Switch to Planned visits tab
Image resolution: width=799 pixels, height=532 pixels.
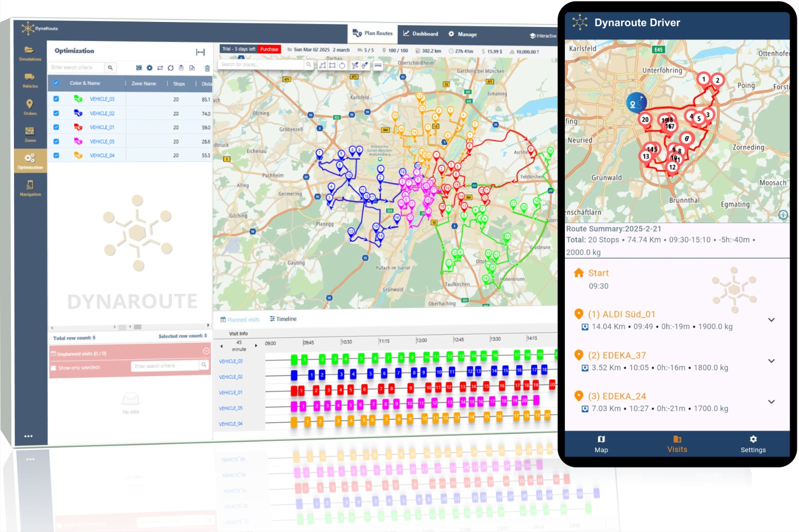[240, 319]
